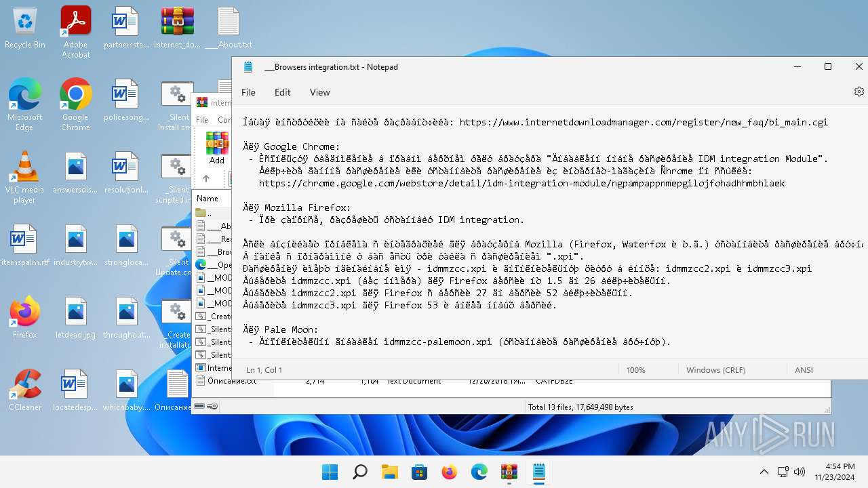Select the internet_do... WinRAR archive on desktop
The image size is (868, 488).
[177, 28]
